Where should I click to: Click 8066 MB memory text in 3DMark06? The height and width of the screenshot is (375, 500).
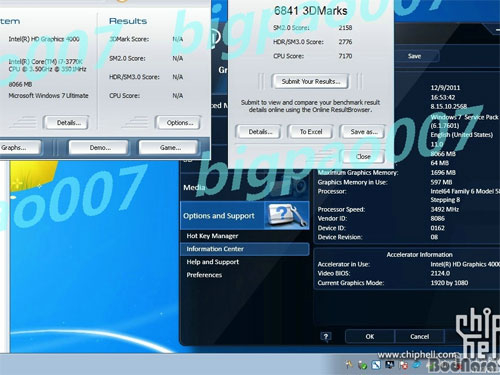point(20,84)
